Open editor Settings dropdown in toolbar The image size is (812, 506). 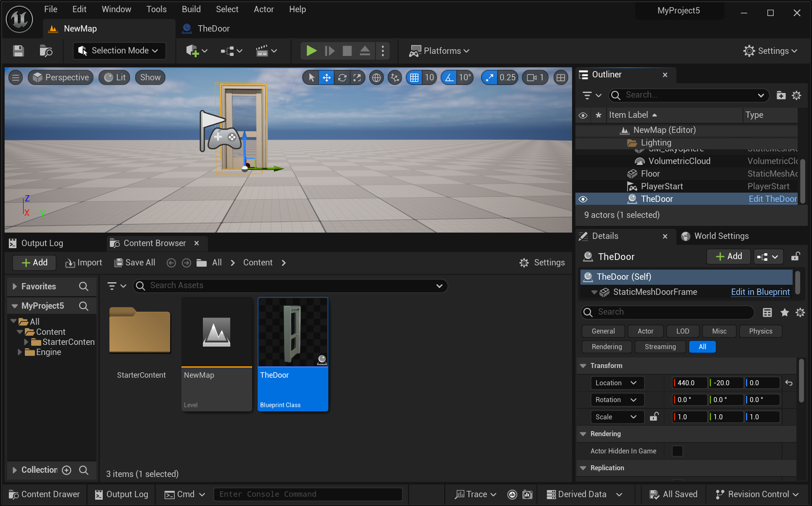(770, 51)
